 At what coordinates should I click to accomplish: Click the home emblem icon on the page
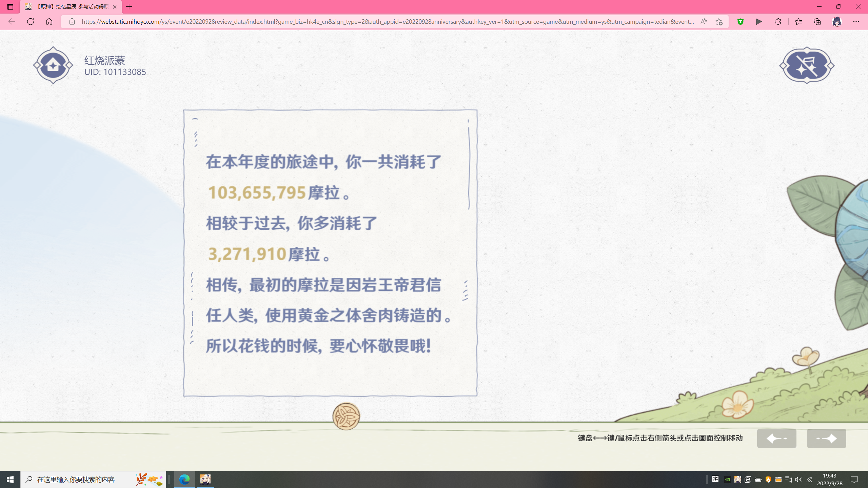53,65
